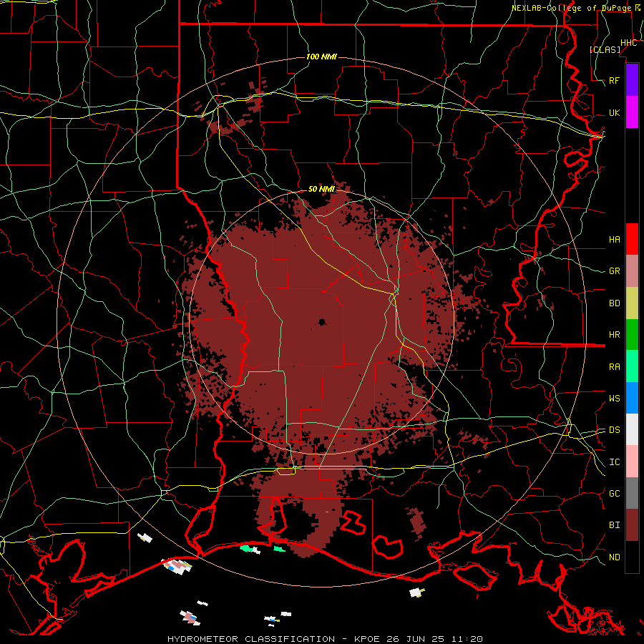644x644 pixels.
Task: Click the RF purple legend swatch
Action: [x=632, y=80]
